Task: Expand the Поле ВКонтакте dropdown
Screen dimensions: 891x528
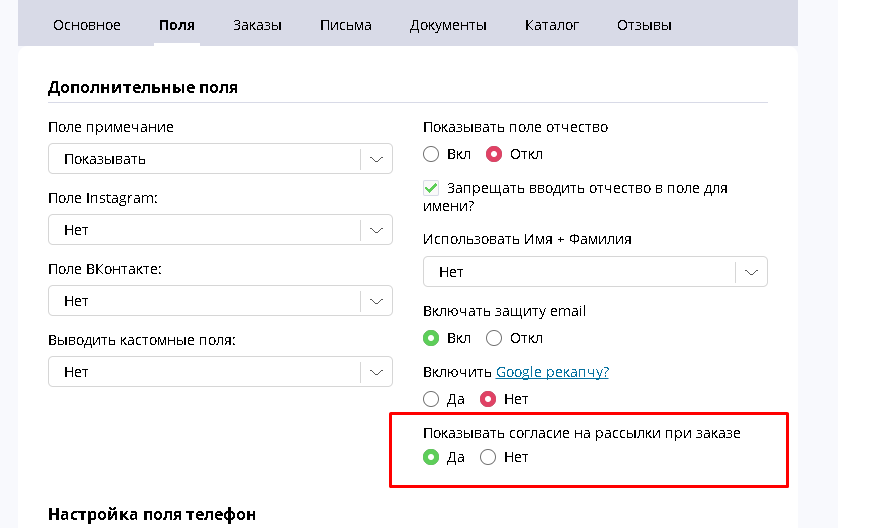Action: point(220,301)
